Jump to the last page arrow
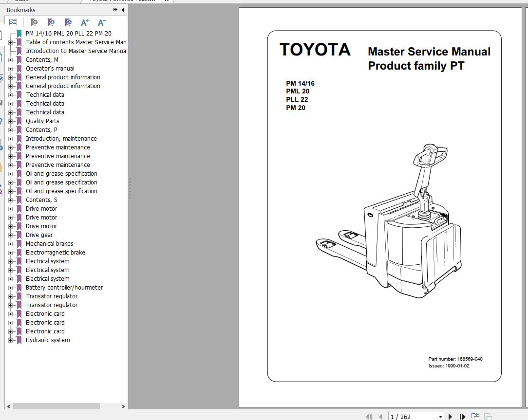The width and height of the screenshot is (528, 420). [462, 417]
